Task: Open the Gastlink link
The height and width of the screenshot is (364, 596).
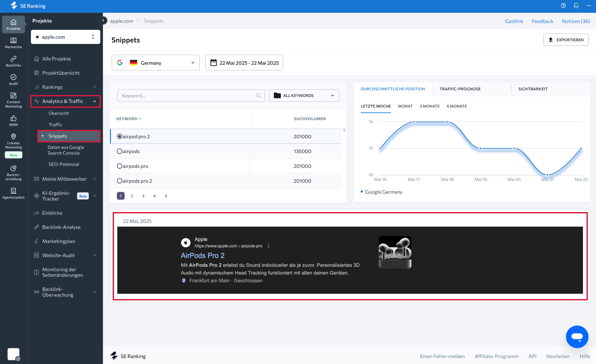Action: pos(514,21)
